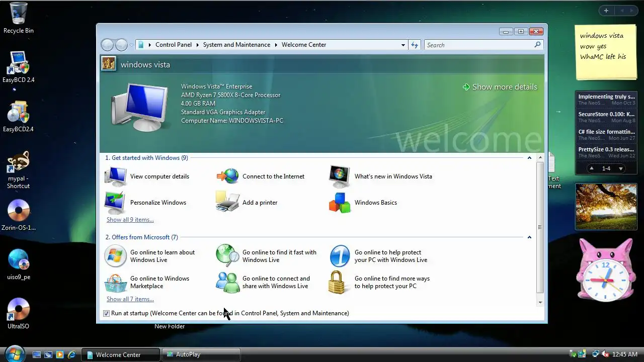
Task: Click the yellow sticky note gadget
Action: coord(606,52)
